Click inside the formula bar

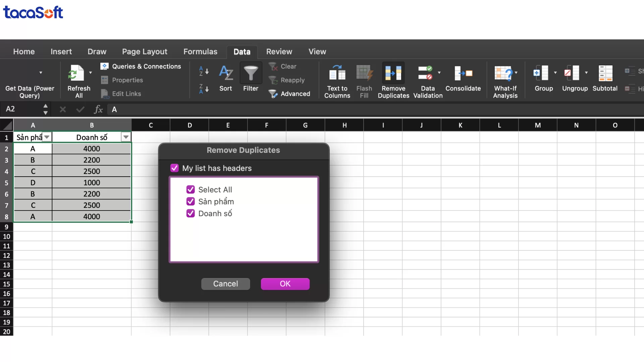[235, 109]
